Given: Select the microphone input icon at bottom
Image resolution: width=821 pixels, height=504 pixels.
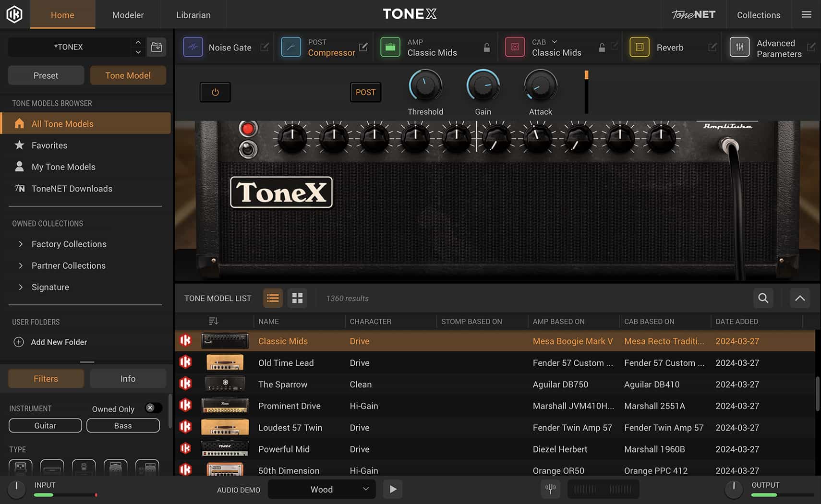Looking at the screenshot, I should point(550,489).
